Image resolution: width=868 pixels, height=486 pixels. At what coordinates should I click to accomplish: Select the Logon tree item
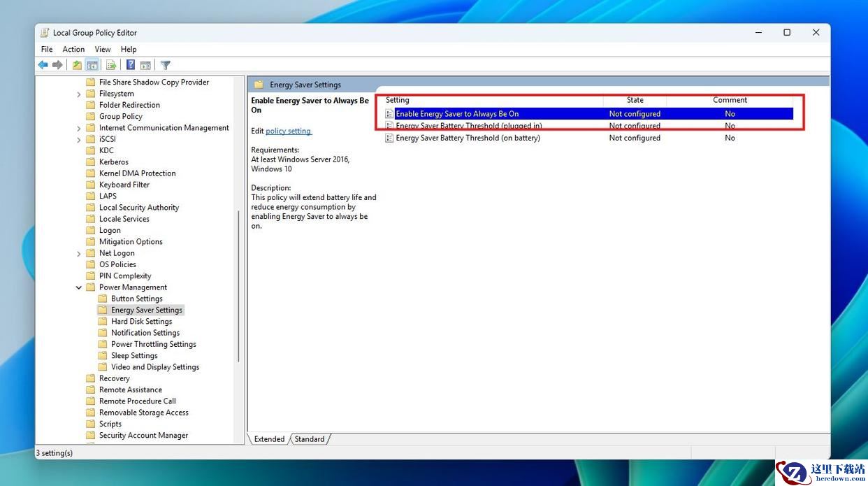point(110,230)
